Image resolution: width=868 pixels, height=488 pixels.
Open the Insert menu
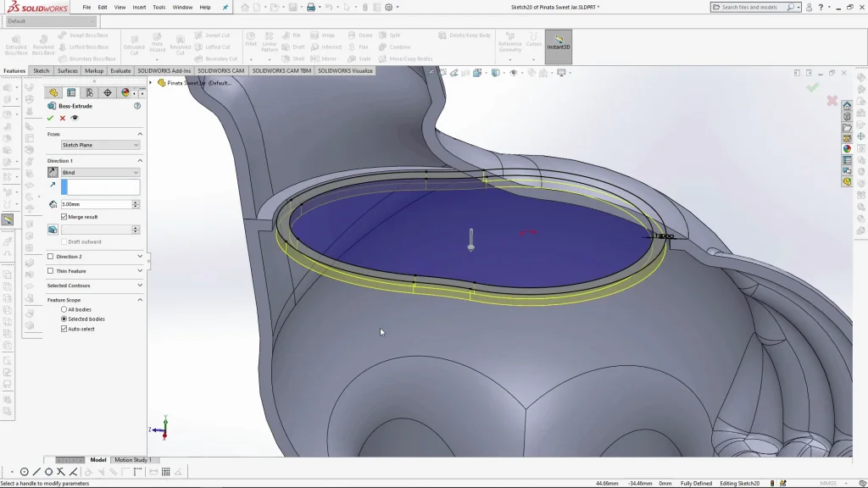coord(139,7)
